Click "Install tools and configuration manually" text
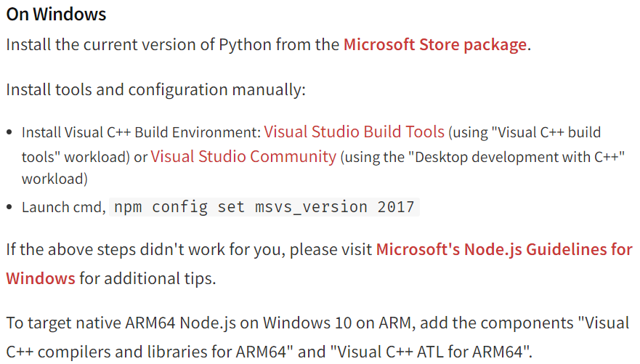Viewport: 640px width, 364px height. 155,90
